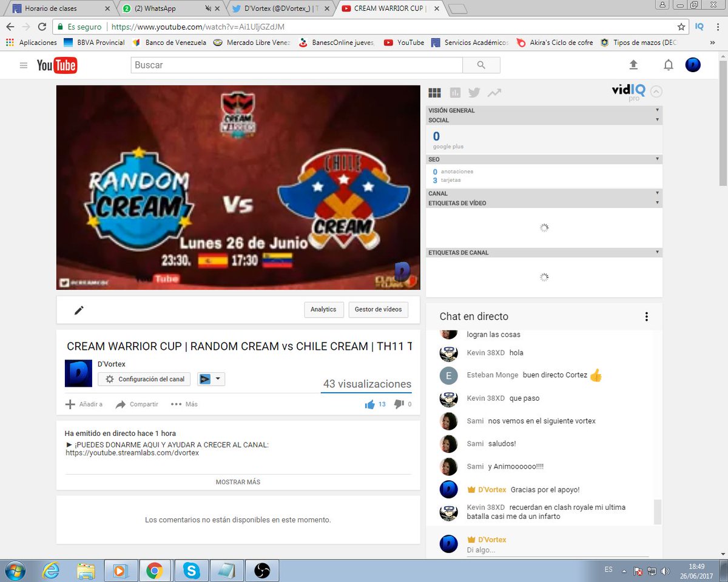Screen dimensions: 728x582
Task: Open Internet Explorer from the taskbar
Action: click(51, 570)
